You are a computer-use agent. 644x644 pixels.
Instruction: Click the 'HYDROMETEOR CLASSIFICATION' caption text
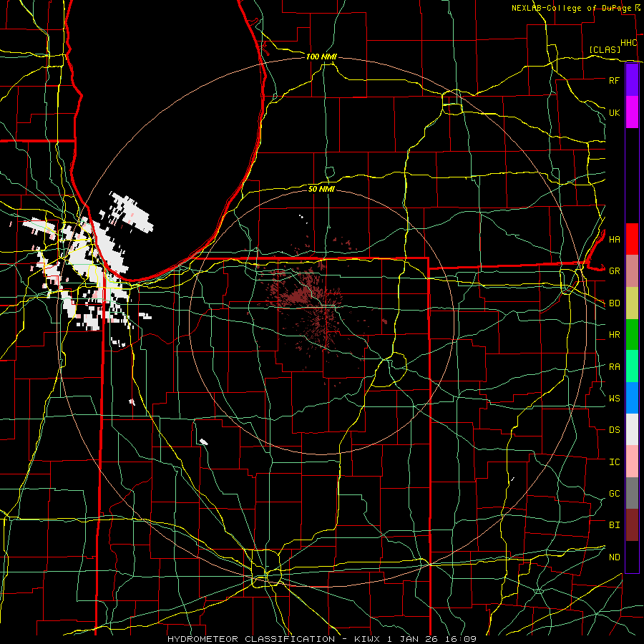[251, 639]
